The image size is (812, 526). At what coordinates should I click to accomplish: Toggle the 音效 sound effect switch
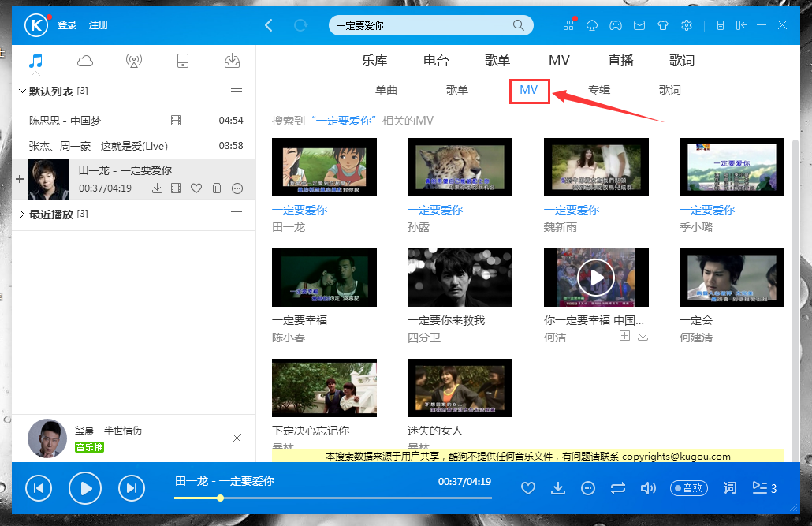tap(689, 488)
